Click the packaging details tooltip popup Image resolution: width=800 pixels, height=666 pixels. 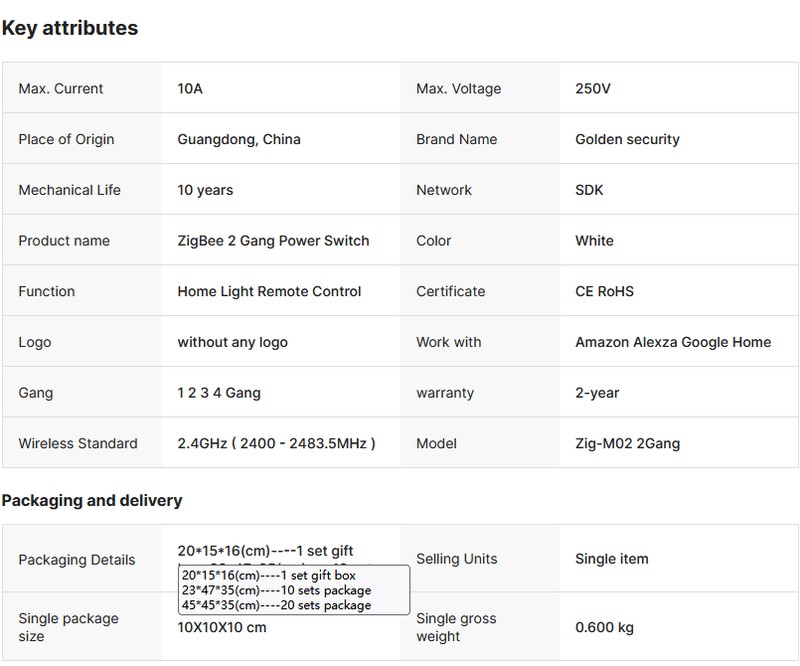coord(294,590)
